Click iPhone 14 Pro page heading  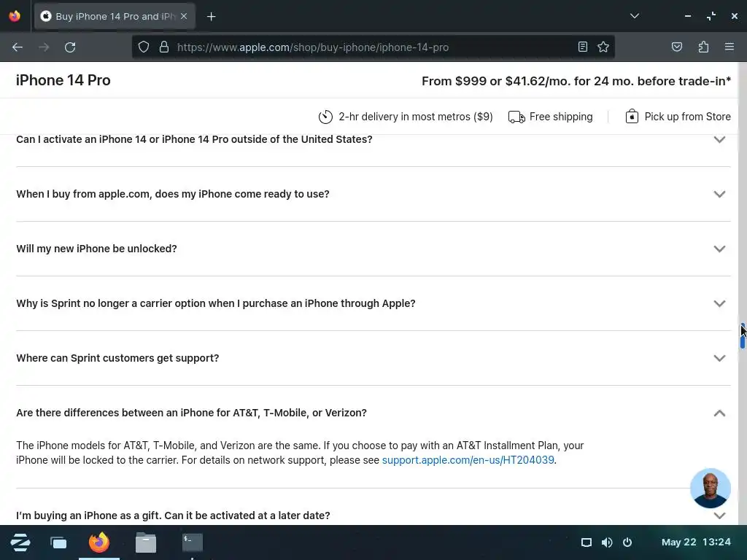(63, 80)
